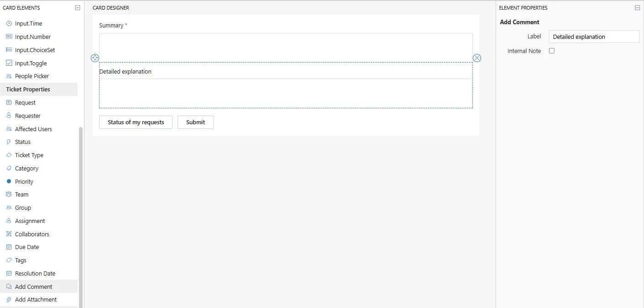Click the Requester person icon
This screenshot has width=644, height=308.
point(9,116)
